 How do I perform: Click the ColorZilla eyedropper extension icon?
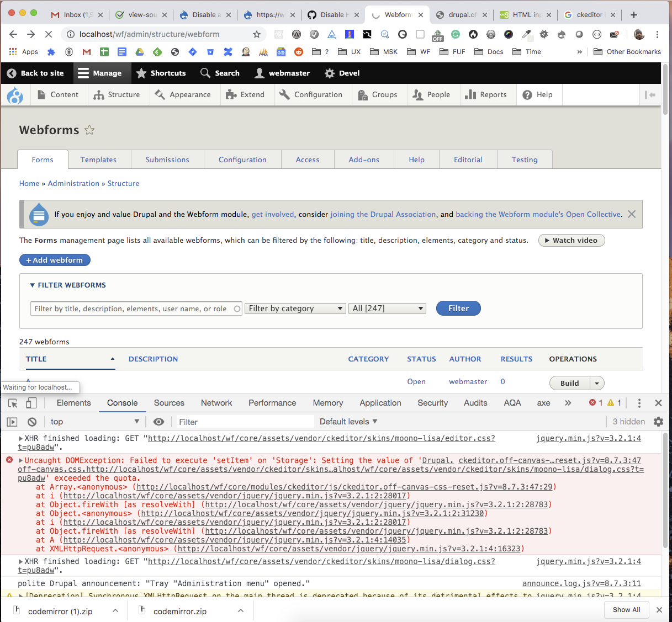click(526, 34)
